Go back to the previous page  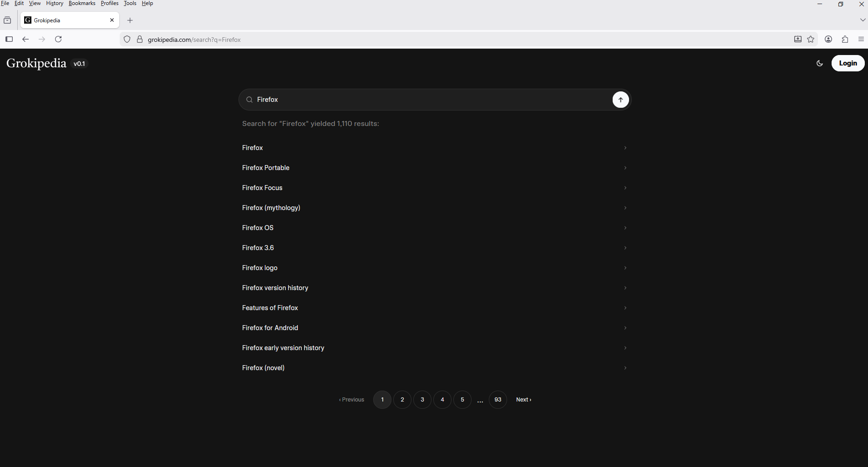25,39
